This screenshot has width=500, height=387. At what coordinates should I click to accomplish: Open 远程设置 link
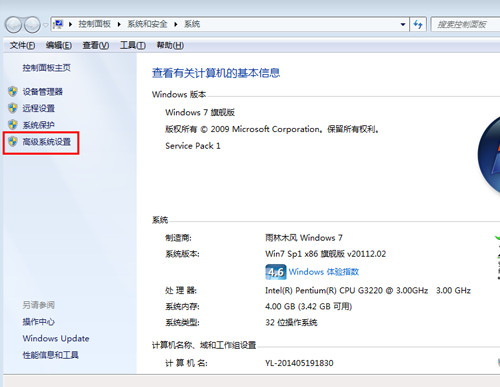point(39,108)
